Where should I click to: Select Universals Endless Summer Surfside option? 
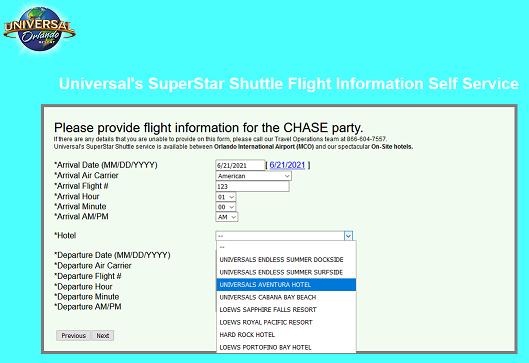coord(286,272)
